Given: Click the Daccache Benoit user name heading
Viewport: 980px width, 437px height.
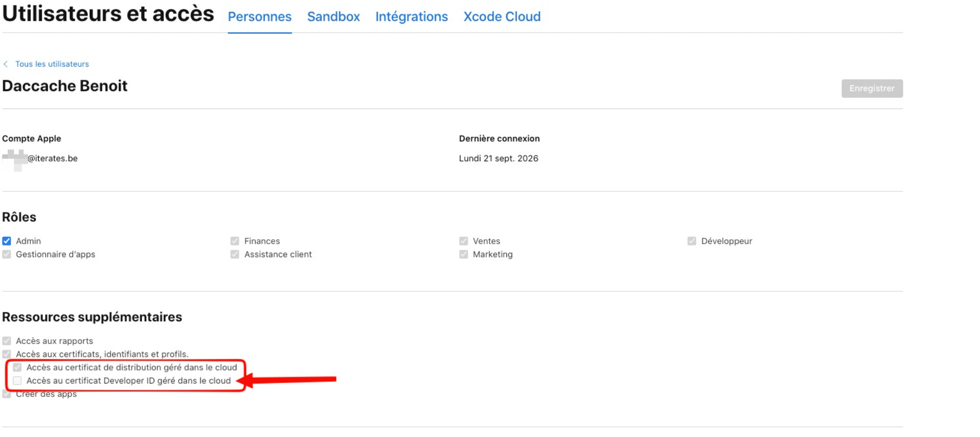Looking at the screenshot, I should coord(65,86).
